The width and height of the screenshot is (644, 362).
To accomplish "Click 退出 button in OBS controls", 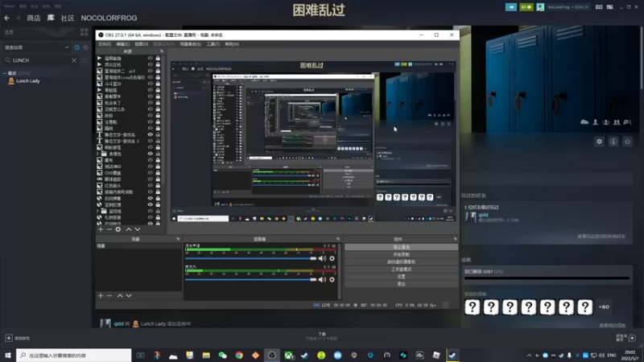I will pos(401,284).
